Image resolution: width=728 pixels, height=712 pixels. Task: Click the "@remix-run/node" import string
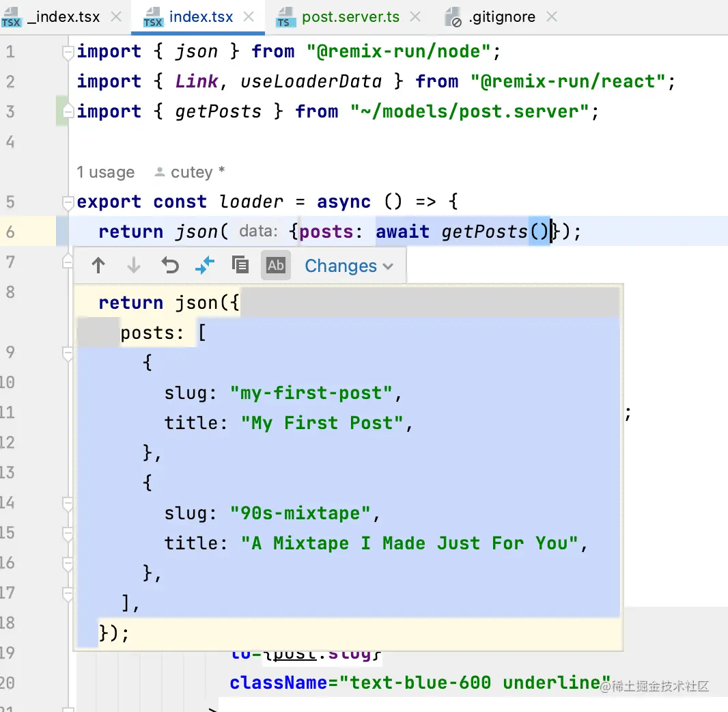[x=398, y=51]
